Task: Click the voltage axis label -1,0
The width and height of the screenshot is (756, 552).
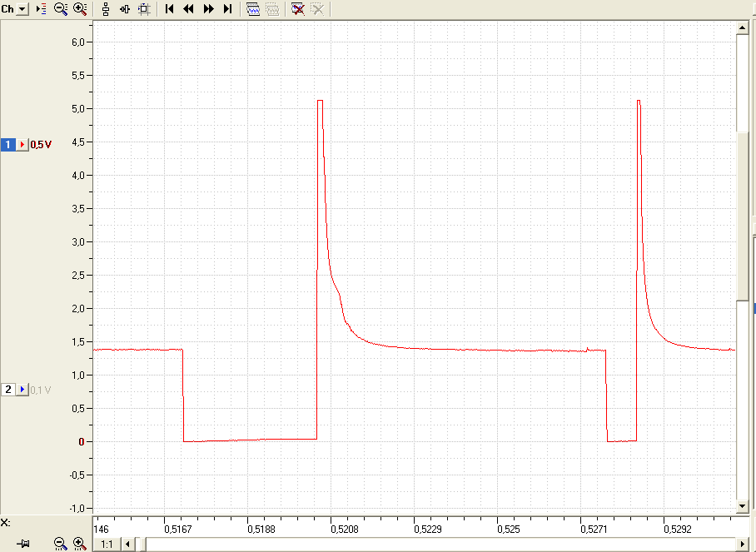Action: click(x=77, y=508)
